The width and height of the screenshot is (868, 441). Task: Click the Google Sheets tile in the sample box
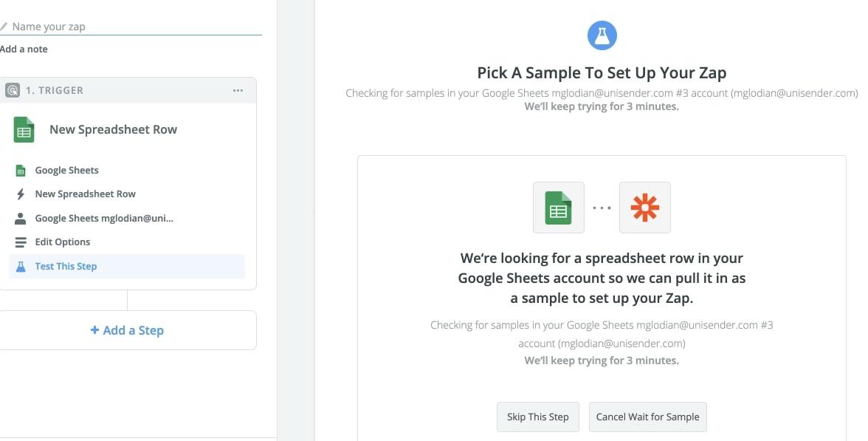click(x=558, y=208)
